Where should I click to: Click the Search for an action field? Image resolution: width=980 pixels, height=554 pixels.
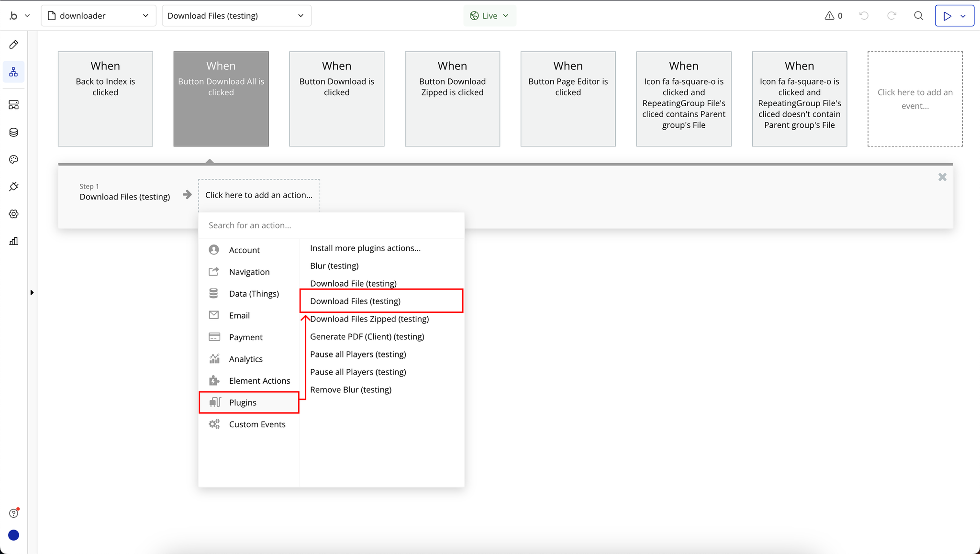coord(331,225)
